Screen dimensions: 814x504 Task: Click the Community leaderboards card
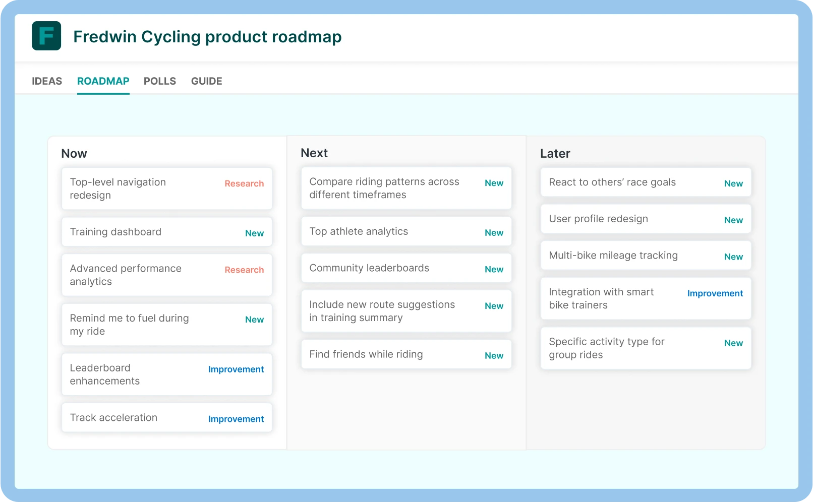pos(406,268)
